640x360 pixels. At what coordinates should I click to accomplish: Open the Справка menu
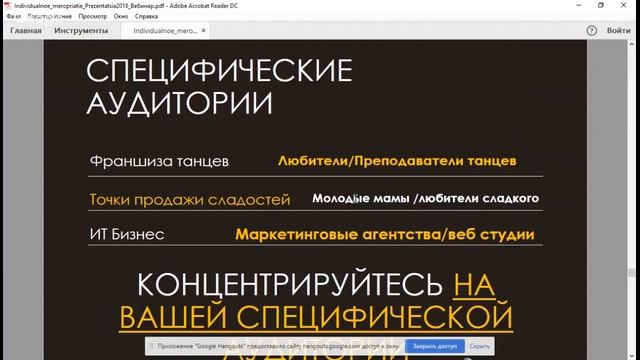click(146, 16)
